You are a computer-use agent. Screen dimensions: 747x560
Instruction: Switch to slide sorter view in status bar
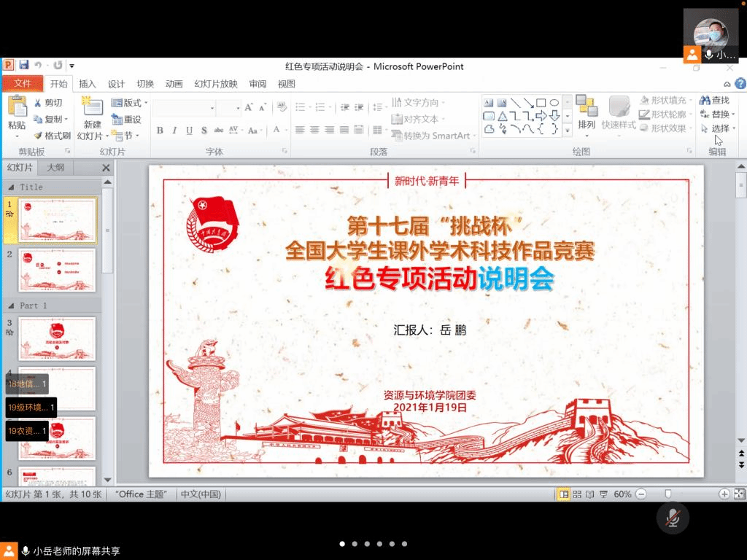point(577,494)
